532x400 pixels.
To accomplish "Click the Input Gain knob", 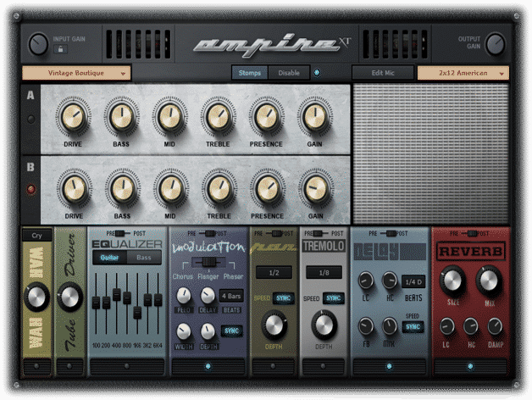I will [38, 44].
